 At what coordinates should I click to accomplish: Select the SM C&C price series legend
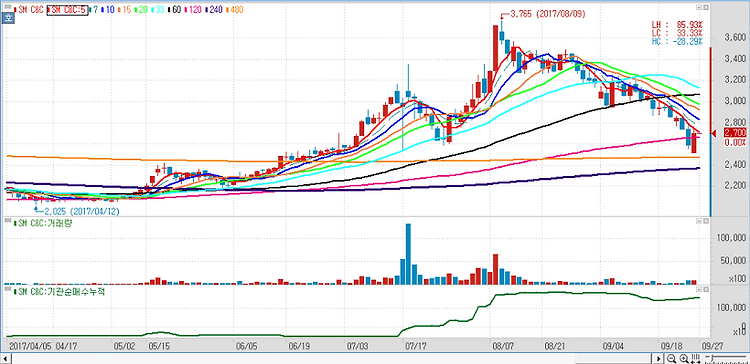coord(29,10)
